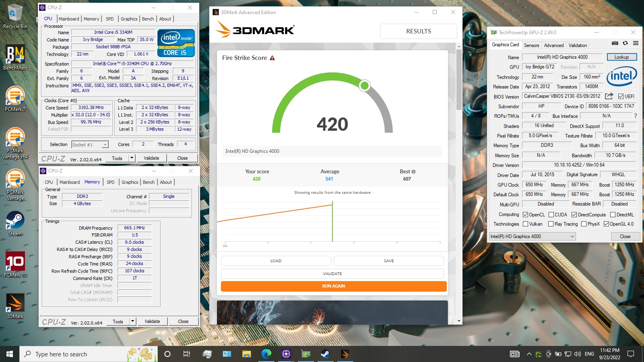Open the Steam desktop shortcut
The width and height of the screenshot is (644, 362).
[15, 223]
